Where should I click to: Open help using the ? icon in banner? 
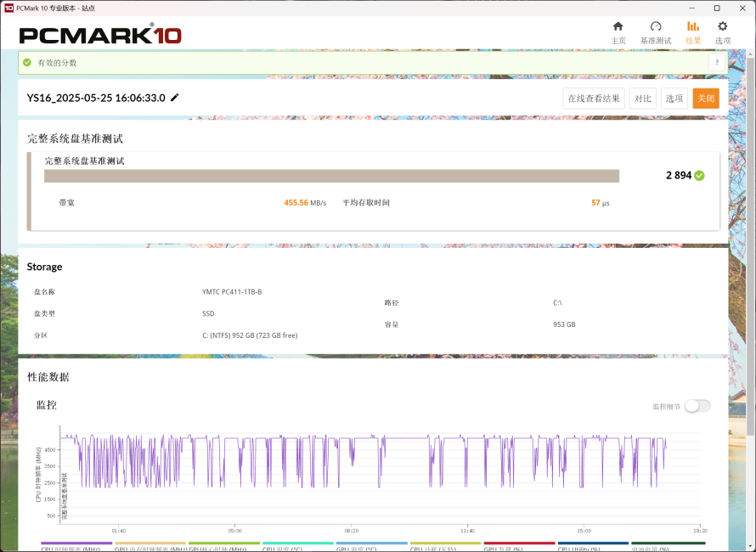click(x=717, y=62)
